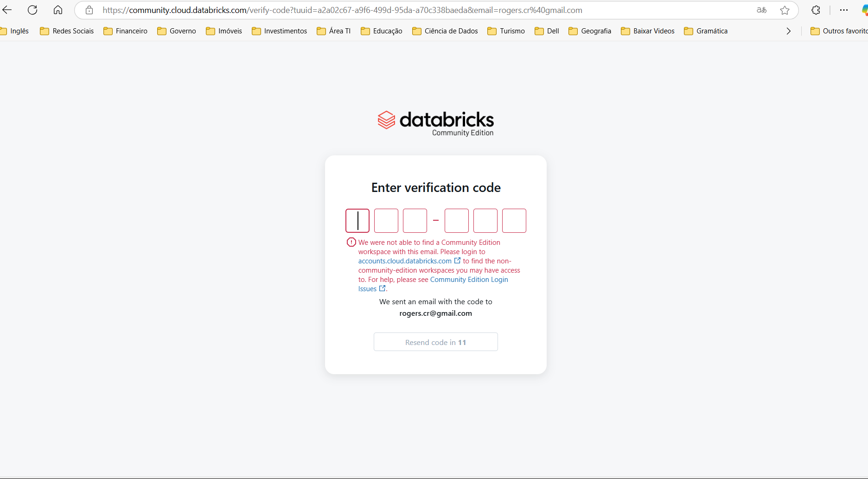This screenshot has width=868, height=479.
Task: Open the Governo bookmarks folder
Action: [177, 31]
